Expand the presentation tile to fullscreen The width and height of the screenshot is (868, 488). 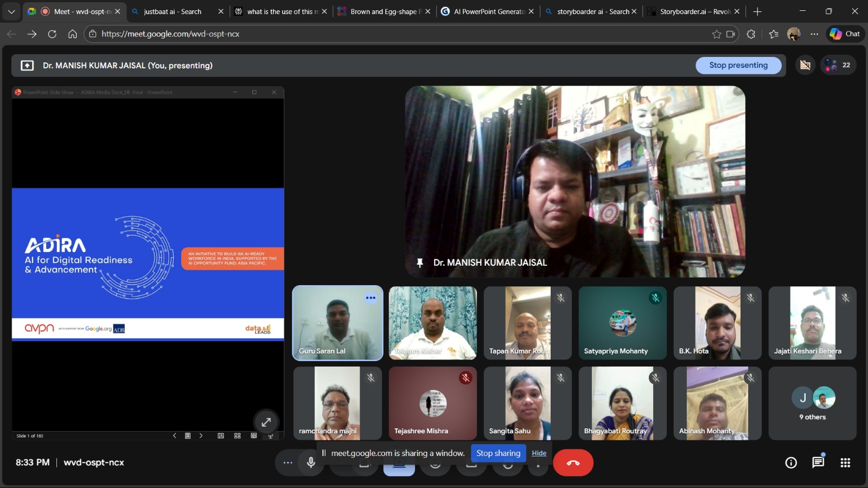tap(266, 422)
